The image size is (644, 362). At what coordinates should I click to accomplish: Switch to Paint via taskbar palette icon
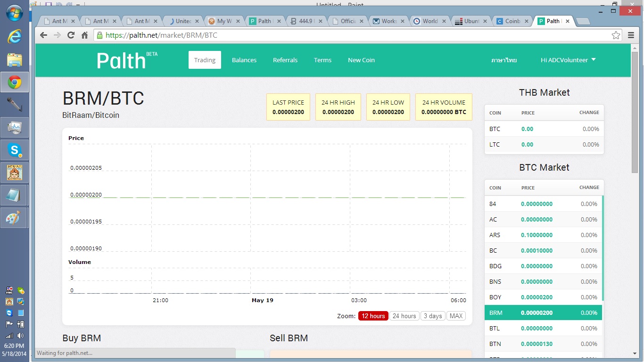point(15,218)
